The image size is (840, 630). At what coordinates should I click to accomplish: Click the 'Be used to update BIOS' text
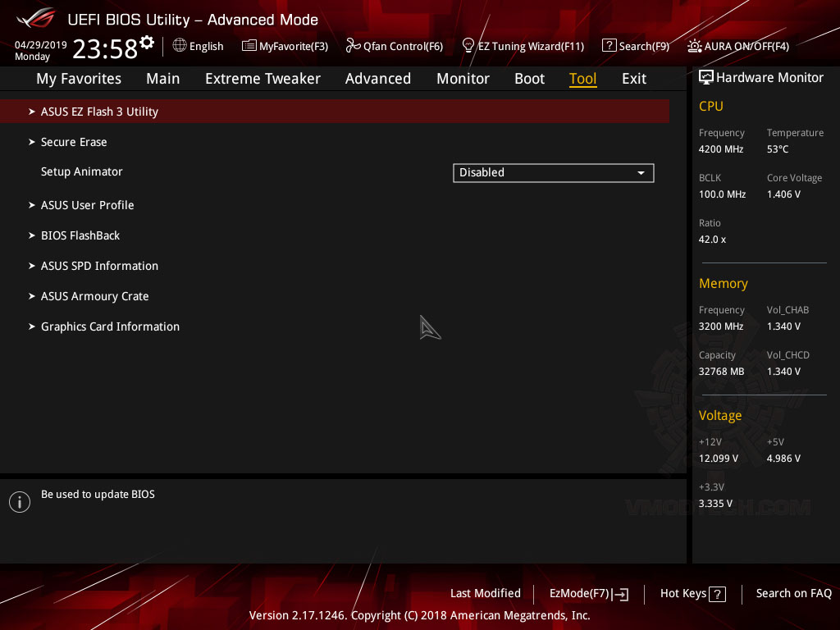coord(98,495)
